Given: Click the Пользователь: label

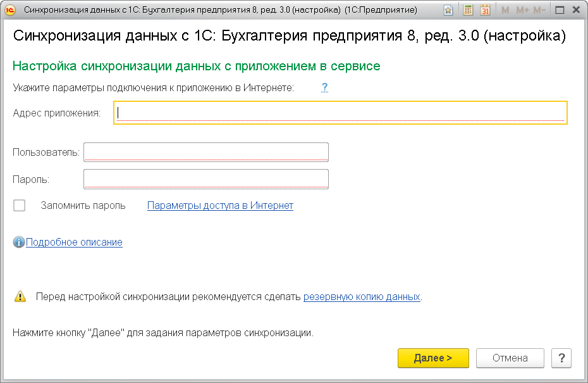Looking at the screenshot, I should point(46,153).
